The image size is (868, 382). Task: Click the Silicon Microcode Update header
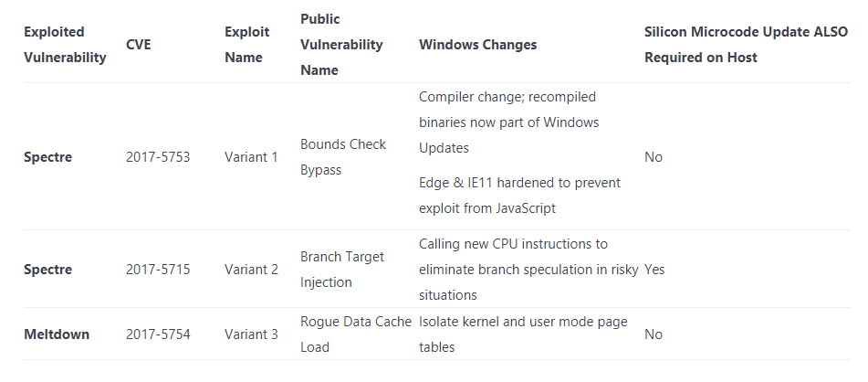746,45
